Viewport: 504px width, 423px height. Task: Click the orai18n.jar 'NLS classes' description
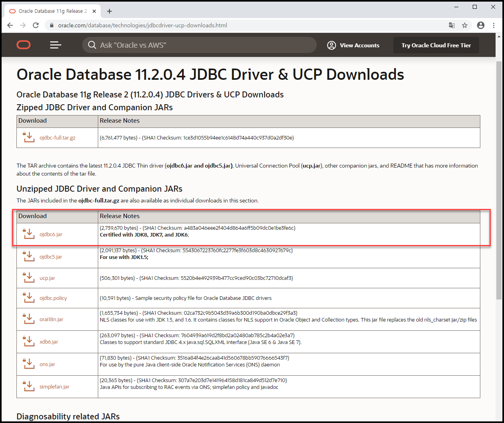pos(288,320)
